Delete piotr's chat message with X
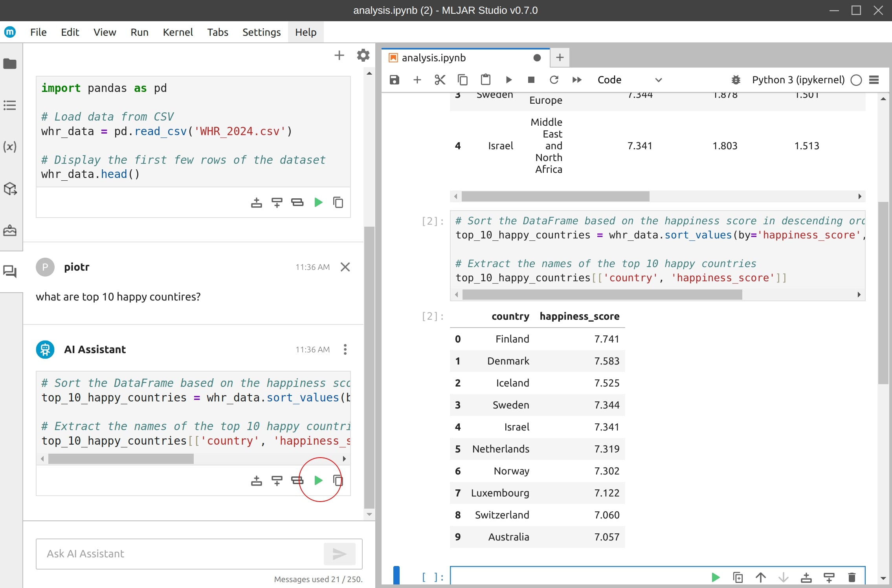 345,267
